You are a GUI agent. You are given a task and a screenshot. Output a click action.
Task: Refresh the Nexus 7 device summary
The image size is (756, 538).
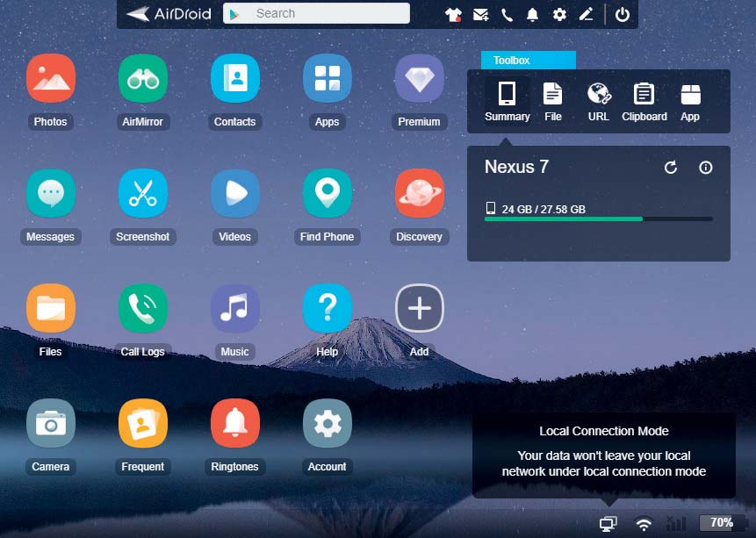pyautogui.click(x=670, y=168)
